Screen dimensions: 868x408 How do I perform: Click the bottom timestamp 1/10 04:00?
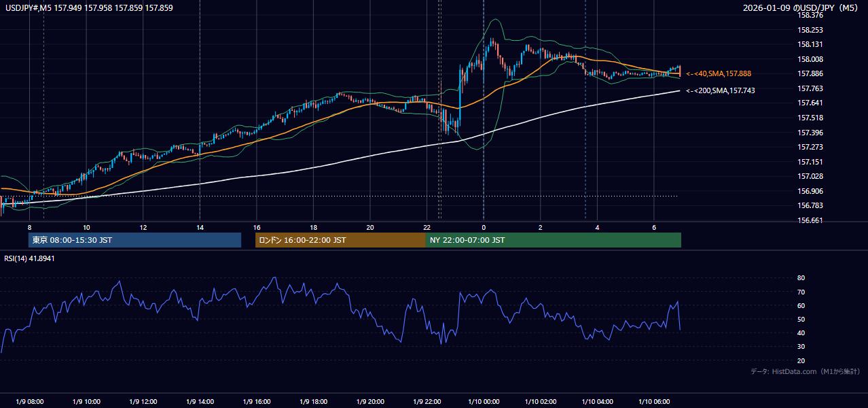(597, 401)
